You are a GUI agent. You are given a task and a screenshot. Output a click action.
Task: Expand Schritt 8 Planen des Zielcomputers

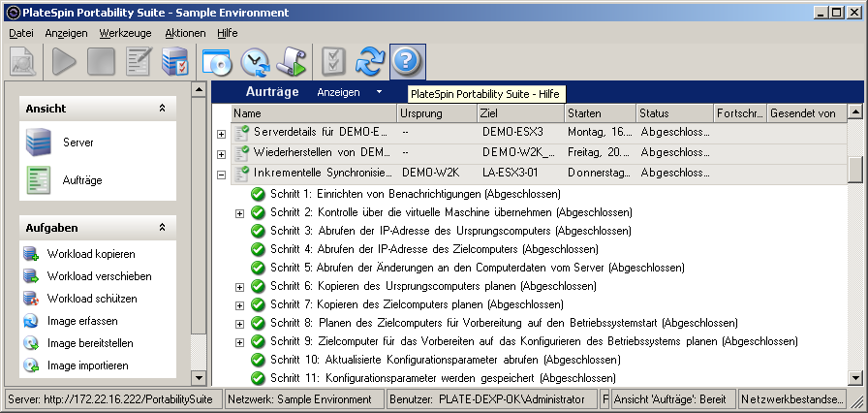(x=239, y=323)
